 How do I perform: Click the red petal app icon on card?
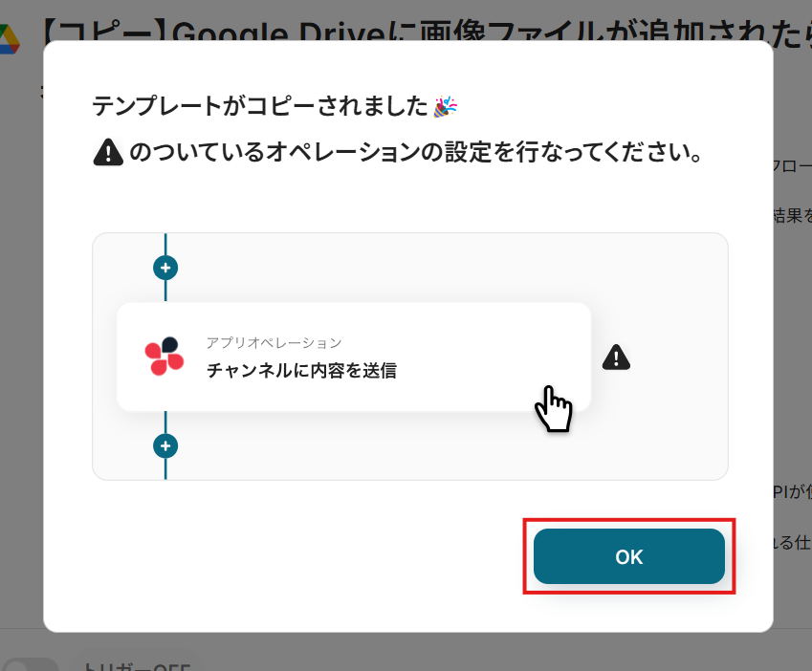[x=165, y=356]
